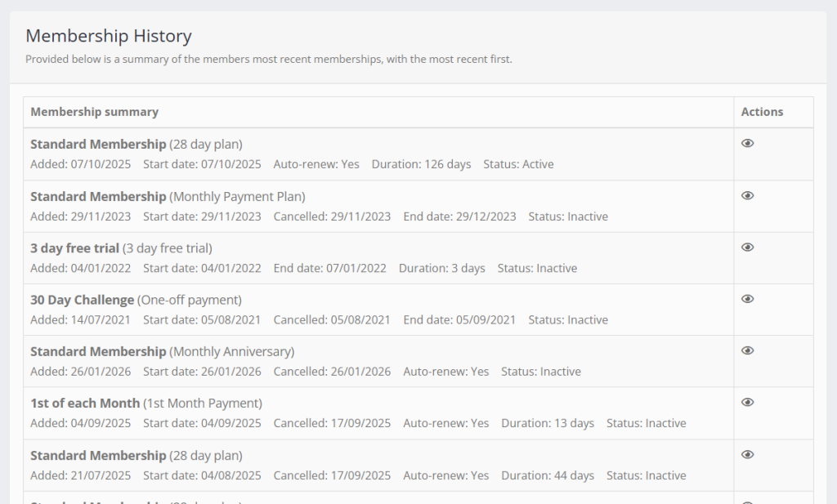Select the Standard Membership title added 07/10/2025

[x=98, y=145]
